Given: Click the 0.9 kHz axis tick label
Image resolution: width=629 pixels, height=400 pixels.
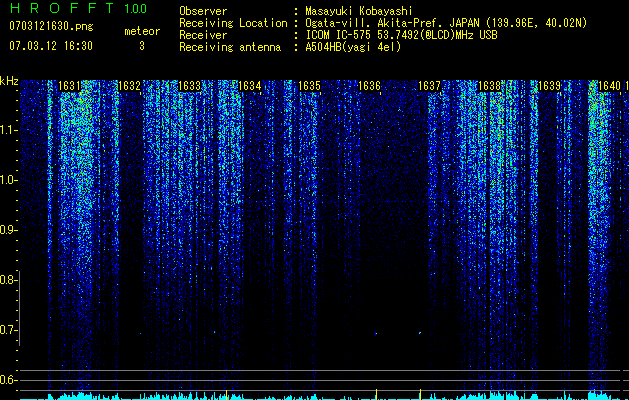Looking at the screenshot, I should 8,230.
